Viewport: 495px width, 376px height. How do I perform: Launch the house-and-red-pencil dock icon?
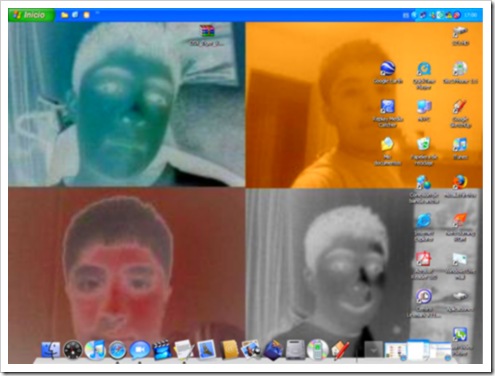point(340,350)
